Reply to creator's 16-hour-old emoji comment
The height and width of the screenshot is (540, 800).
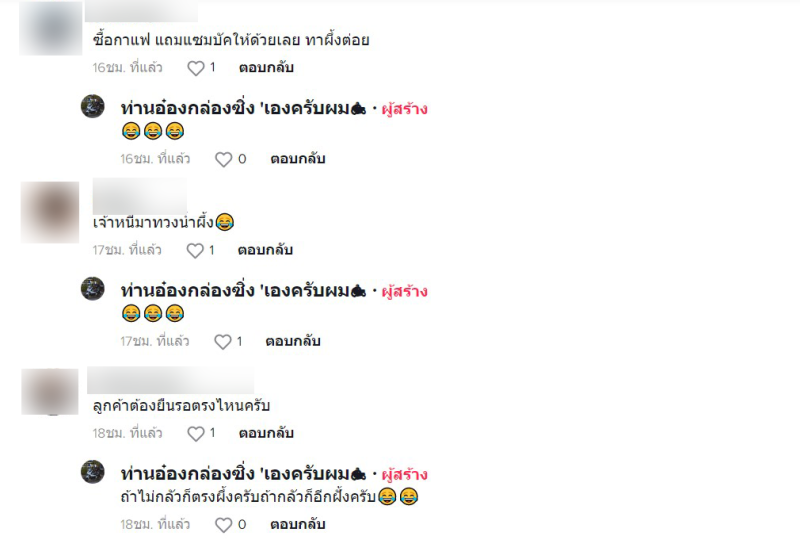click(298, 159)
